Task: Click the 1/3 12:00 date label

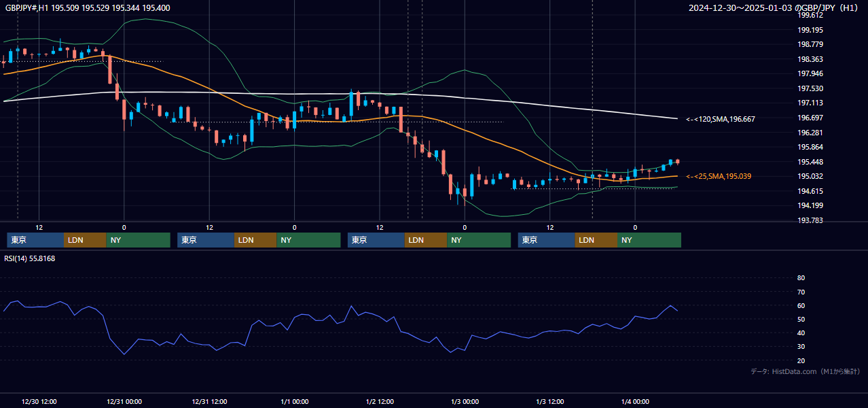Action: [550, 401]
